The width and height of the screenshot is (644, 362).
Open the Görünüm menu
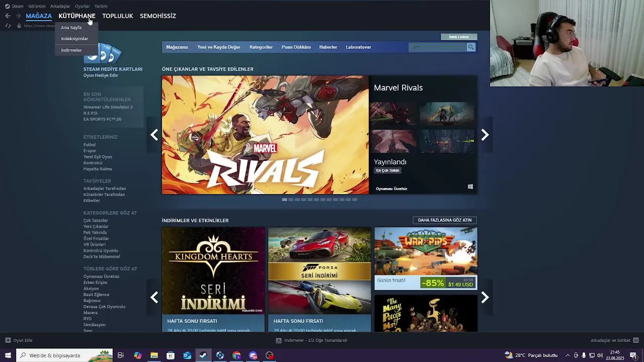(37, 6)
